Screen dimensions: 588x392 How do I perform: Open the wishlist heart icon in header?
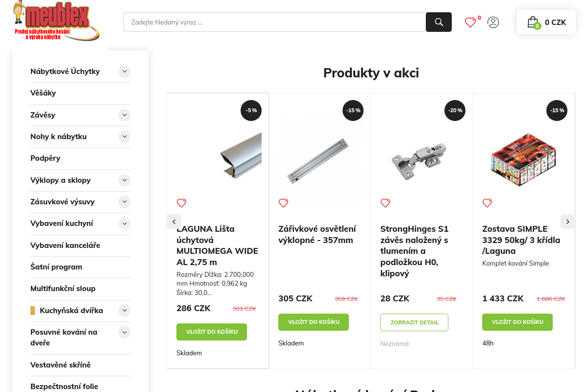coord(470,22)
